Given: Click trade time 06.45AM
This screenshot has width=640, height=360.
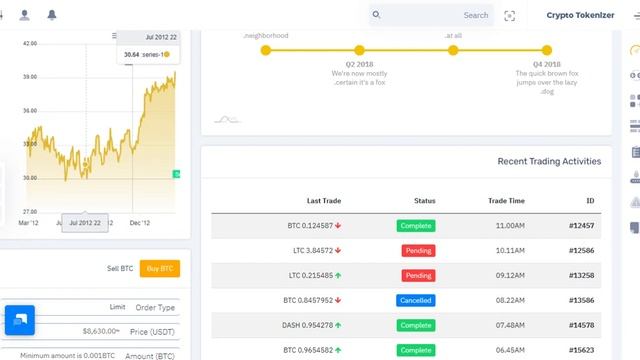Looking at the screenshot, I should click(x=510, y=350).
